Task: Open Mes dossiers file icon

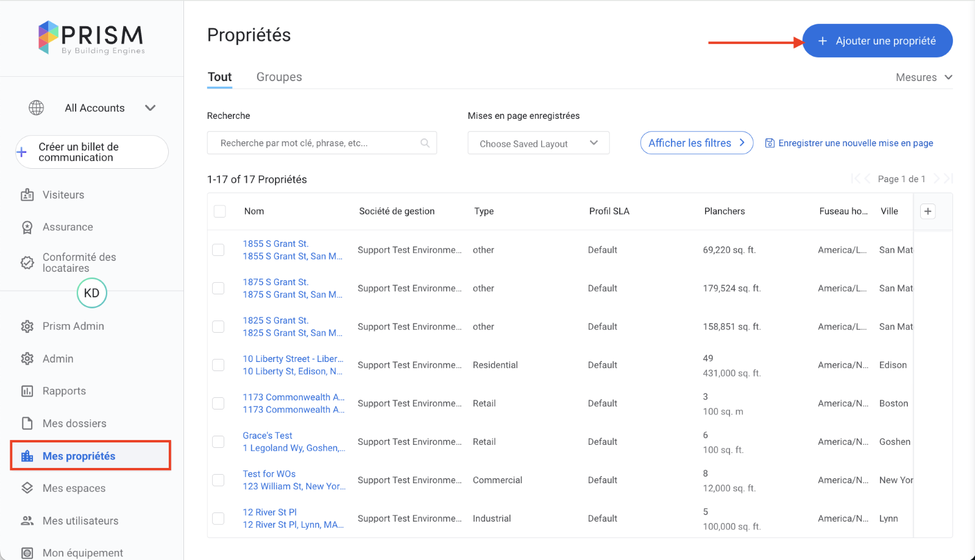Action: tap(27, 424)
